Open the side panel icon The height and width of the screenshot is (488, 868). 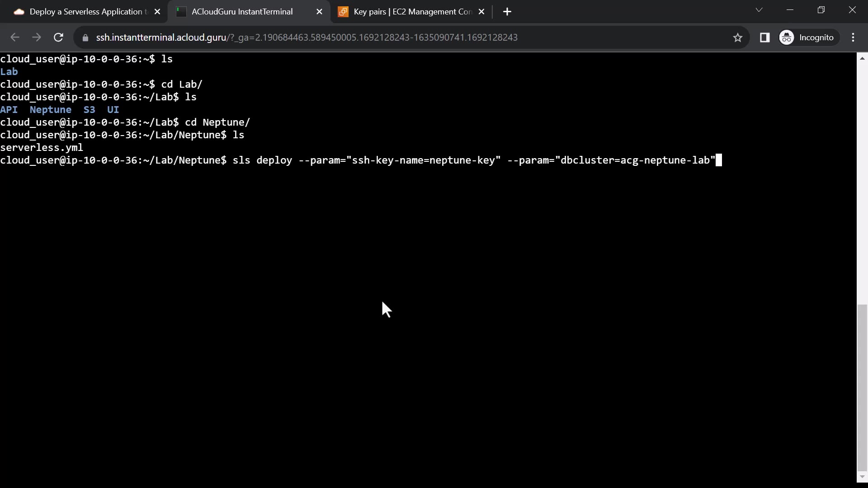coord(764,38)
